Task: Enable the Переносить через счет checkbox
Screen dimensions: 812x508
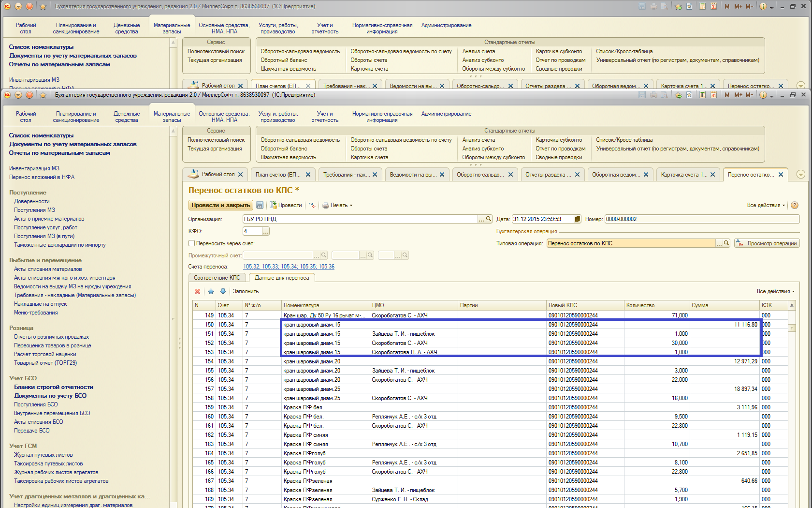Action: 192,243
